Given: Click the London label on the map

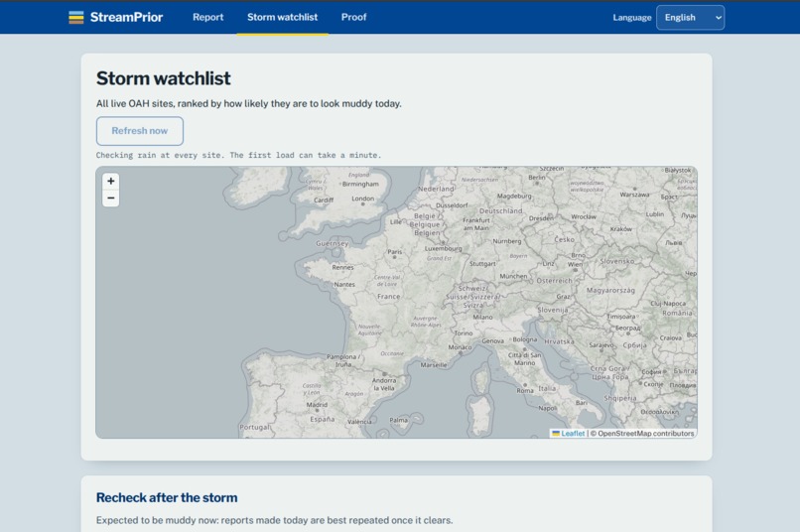Looking at the screenshot, I should [362, 199].
